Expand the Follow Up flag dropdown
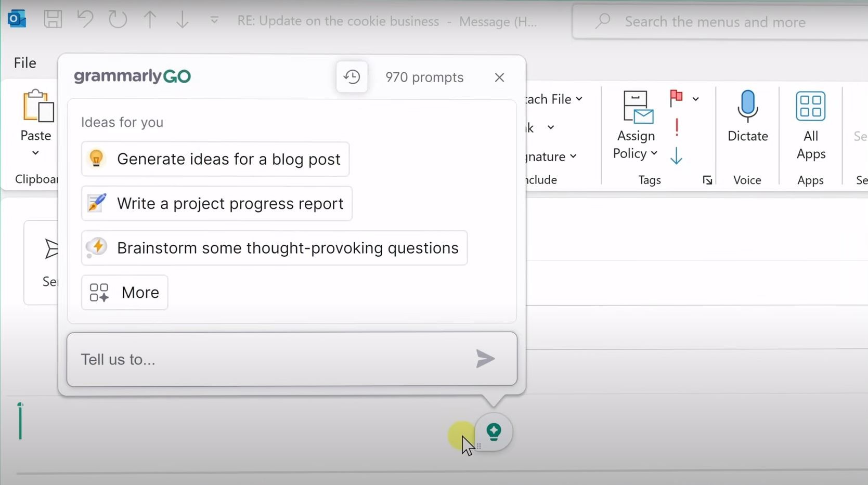Viewport: 868px width, 485px height. [x=695, y=99]
